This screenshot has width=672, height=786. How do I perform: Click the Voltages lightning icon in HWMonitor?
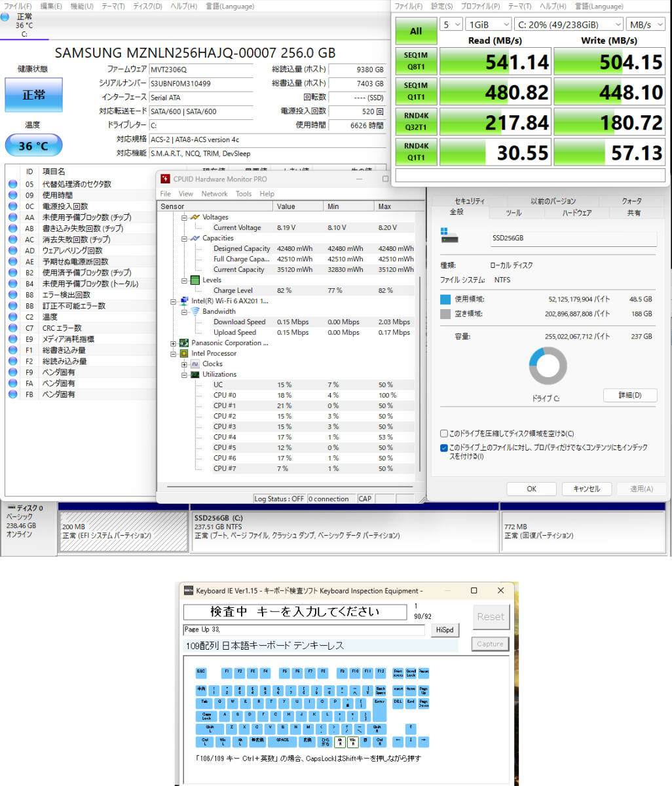point(195,217)
